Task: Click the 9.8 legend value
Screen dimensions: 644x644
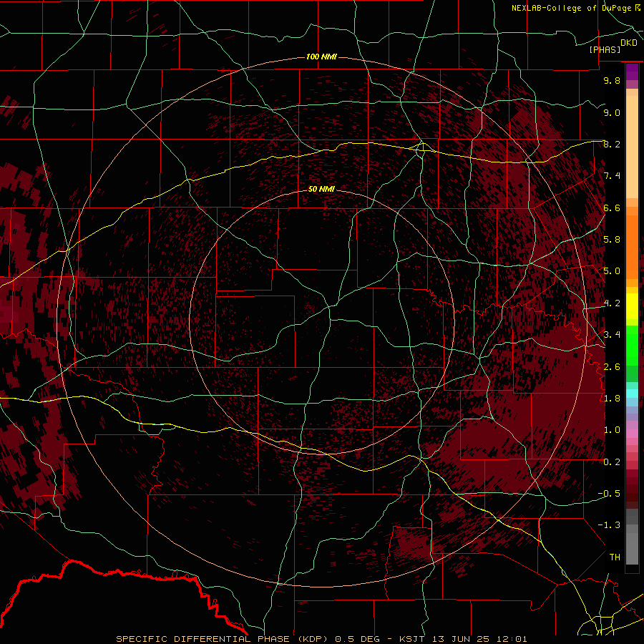Action: coord(612,80)
